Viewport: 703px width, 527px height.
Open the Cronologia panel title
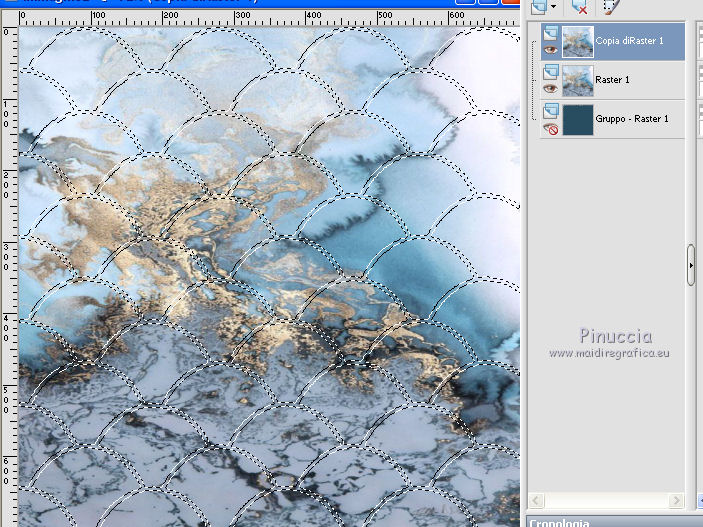[x=559, y=523]
